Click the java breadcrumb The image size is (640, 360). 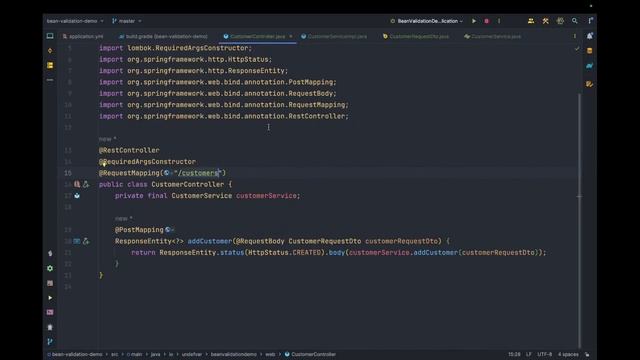(156, 354)
